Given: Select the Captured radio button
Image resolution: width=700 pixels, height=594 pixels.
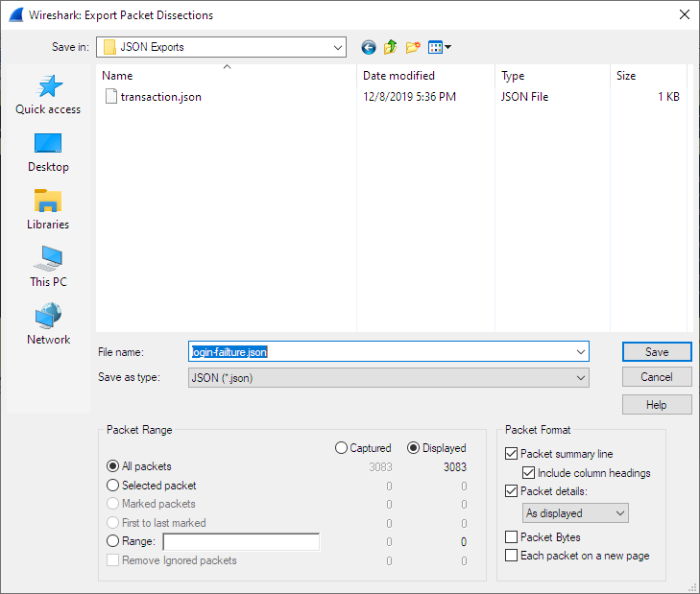Looking at the screenshot, I should (341, 448).
